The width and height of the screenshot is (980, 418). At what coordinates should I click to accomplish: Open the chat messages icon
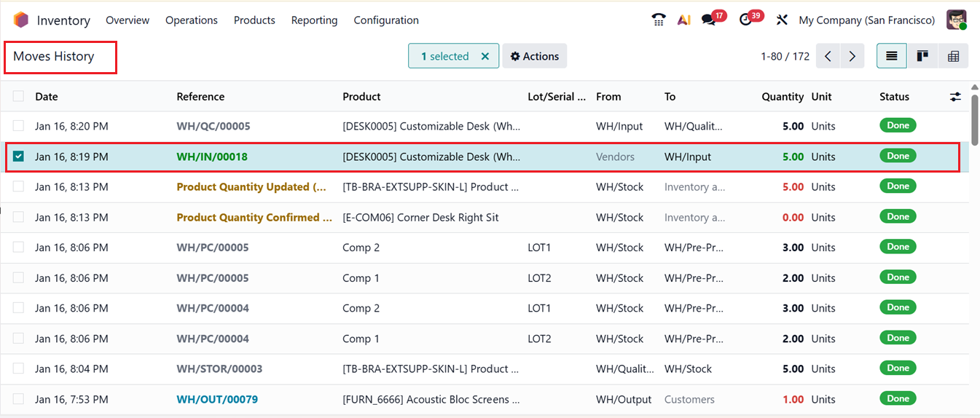pos(709,20)
